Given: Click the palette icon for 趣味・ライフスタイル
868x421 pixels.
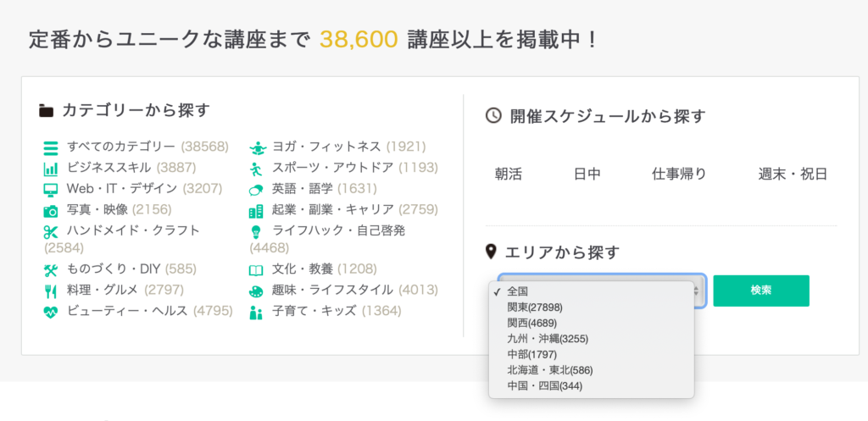Looking at the screenshot, I should tap(256, 291).
